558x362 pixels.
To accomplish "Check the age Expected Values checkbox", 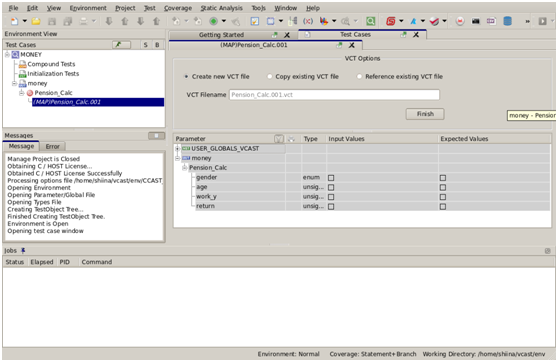I will (x=443, y=187).
